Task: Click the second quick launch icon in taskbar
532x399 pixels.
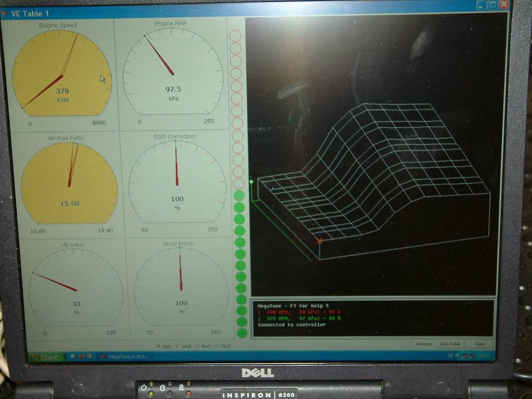Action: (x=81, y=357)
